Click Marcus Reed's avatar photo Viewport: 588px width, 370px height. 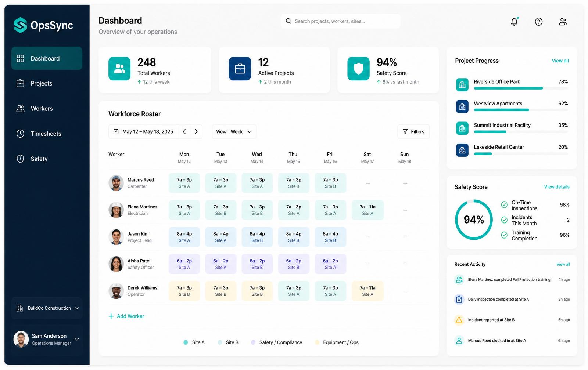(116, 183)
